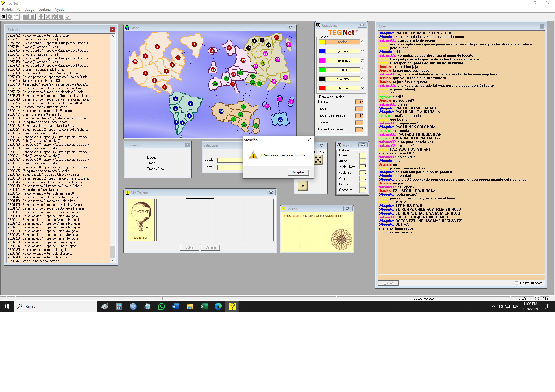The height and width of the screenshot is (392, 555).
Task: Click the crossed swords attack icon
Action: (48, 17)
